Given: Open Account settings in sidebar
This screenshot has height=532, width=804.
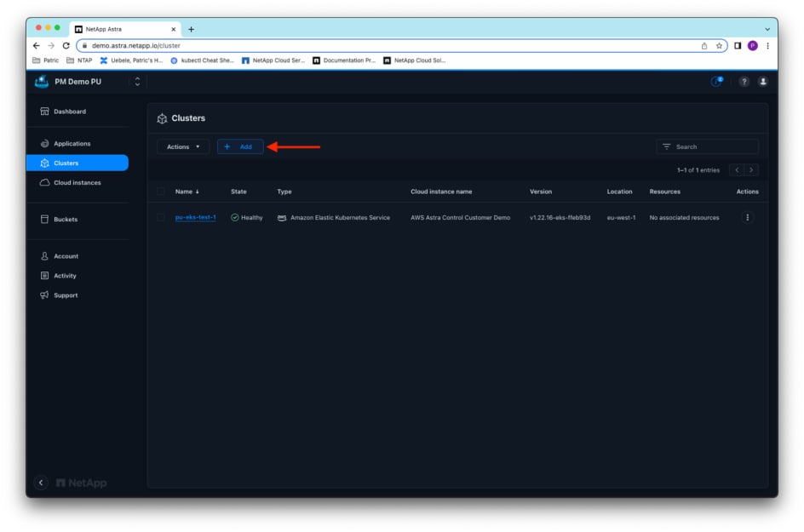Looking at the screenshot, I should (x=60, y=256).
